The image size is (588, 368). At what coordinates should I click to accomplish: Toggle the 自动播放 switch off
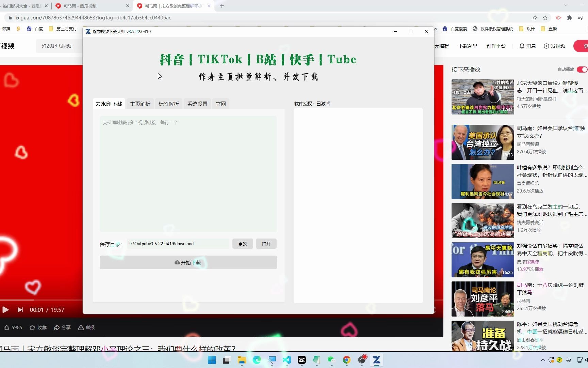click(582, 70)
